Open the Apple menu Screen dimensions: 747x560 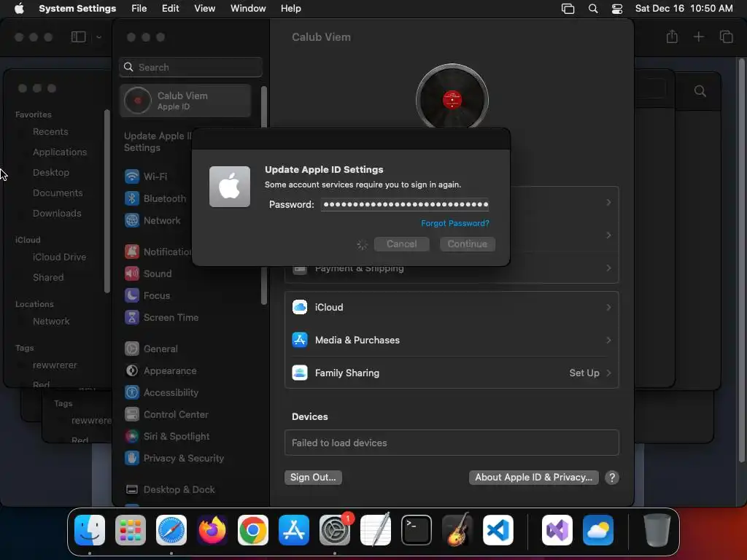(x=19, y=9)
